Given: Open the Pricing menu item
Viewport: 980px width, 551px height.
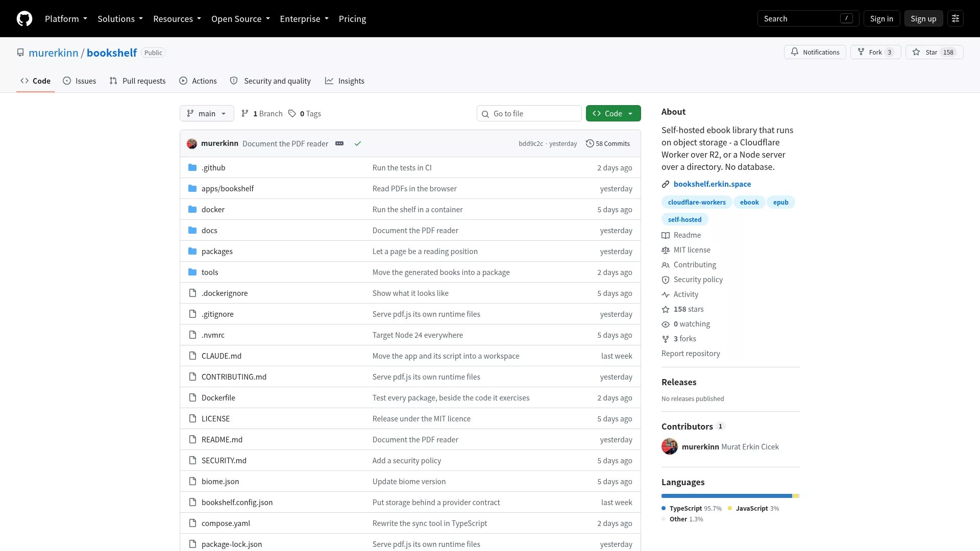Looking at the screenshot, I should click(352, 19).
